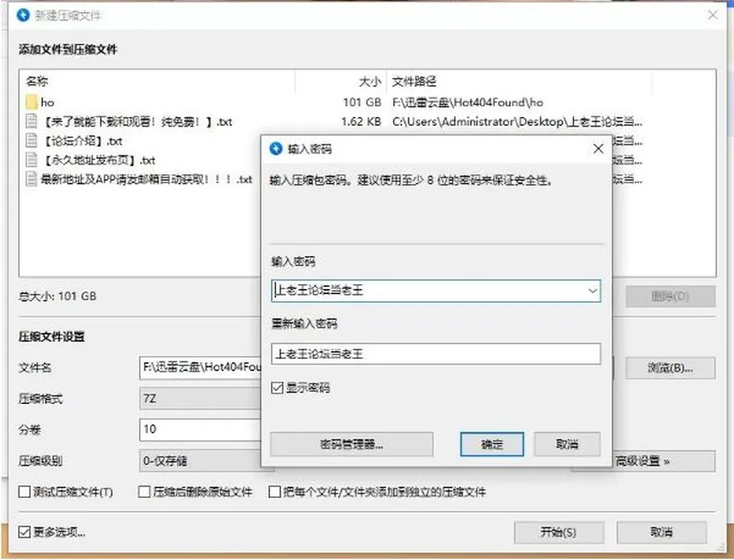Screen dimensions: 734x560
Task: Click file icon of 【来了就能下载和观看！纯免费！】.txt
Action: tap(31, 121)
